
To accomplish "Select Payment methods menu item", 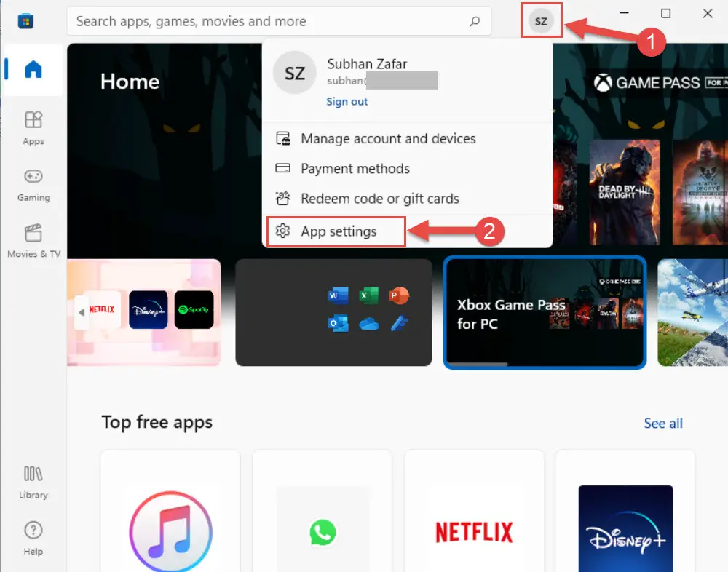I will pyautogui.click(x=407, y=169).
